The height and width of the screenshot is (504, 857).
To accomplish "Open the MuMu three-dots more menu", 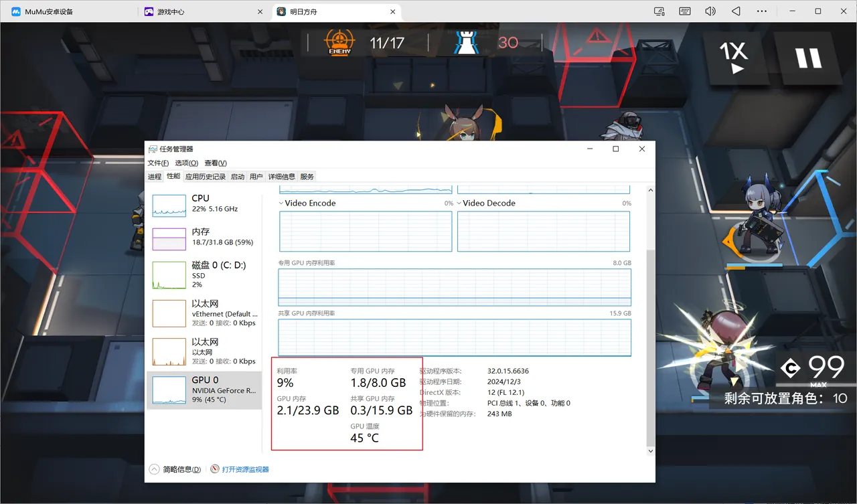I will coord(761,11).
